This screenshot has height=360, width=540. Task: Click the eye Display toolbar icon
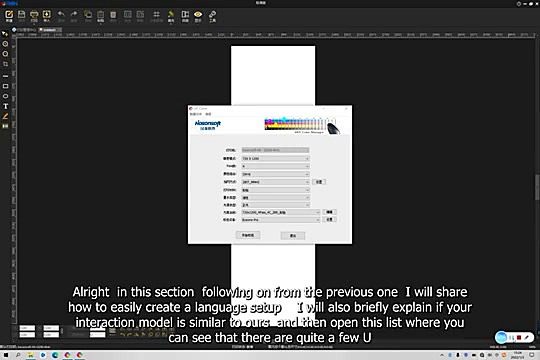(x=198, y=16)
